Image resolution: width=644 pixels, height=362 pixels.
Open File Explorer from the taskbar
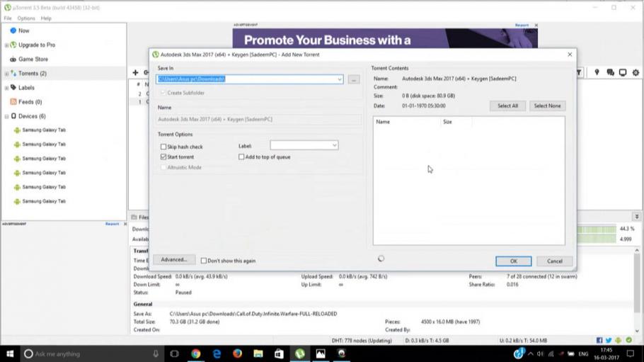(258, 353)
